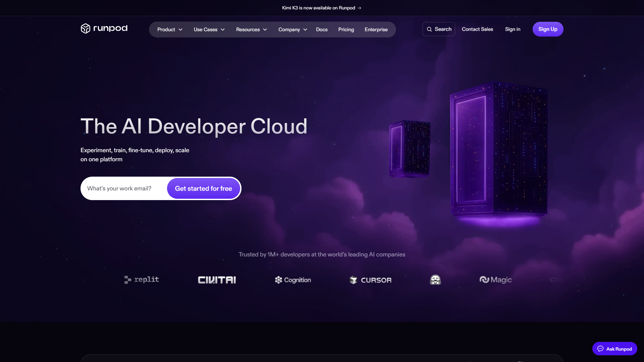Click the Magic logo
This screenshot has width=644, height=362.
click(496, 280)
